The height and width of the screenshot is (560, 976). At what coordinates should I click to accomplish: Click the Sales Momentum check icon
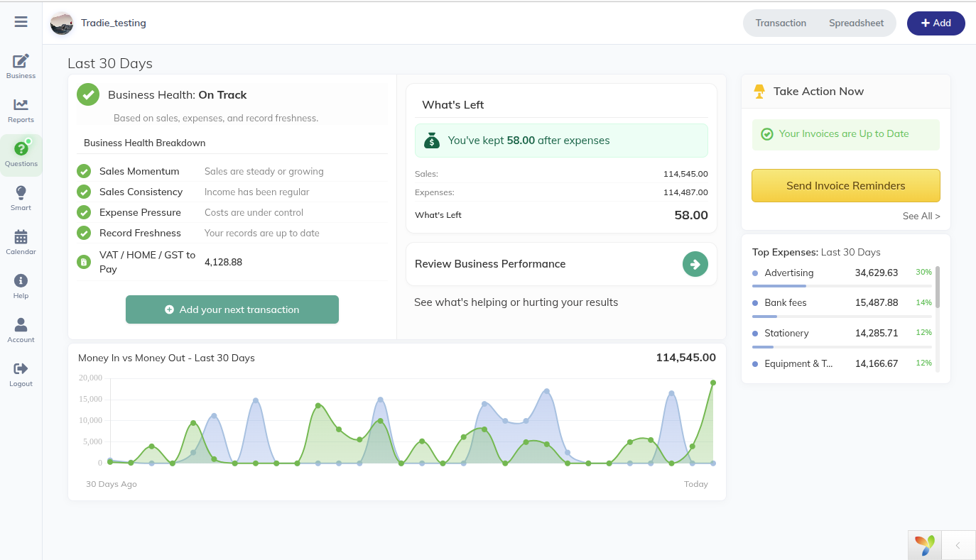tap(84, 171)
